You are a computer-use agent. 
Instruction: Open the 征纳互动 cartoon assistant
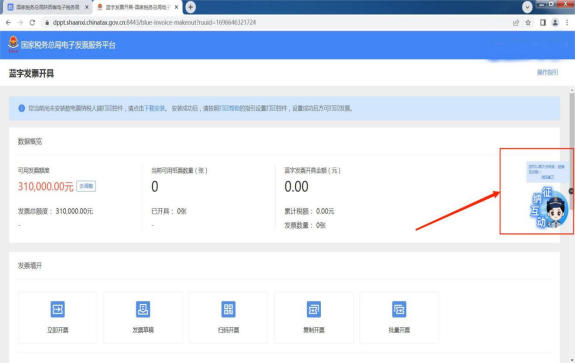(549, 208)
